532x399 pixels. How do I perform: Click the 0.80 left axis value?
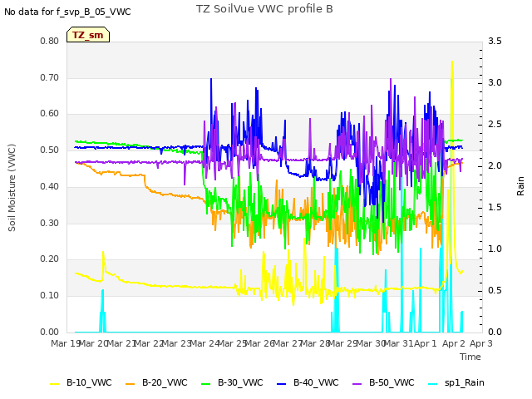pos(50,41)
